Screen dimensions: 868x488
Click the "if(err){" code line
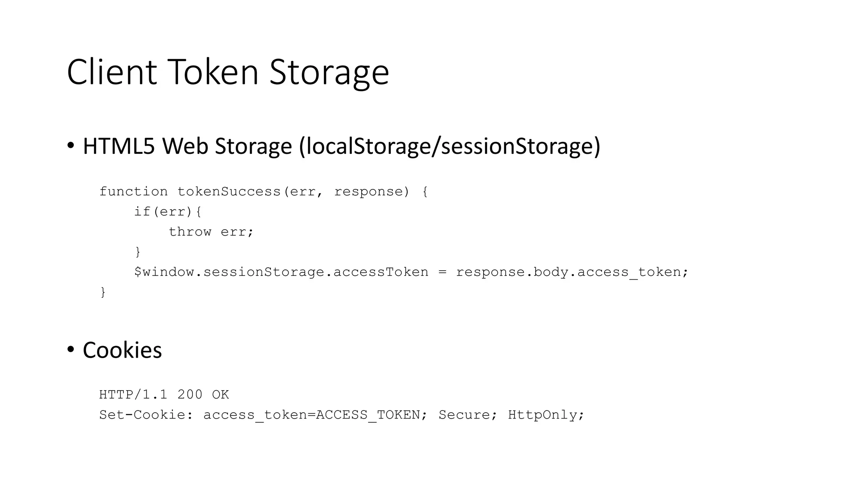(168, 211)
